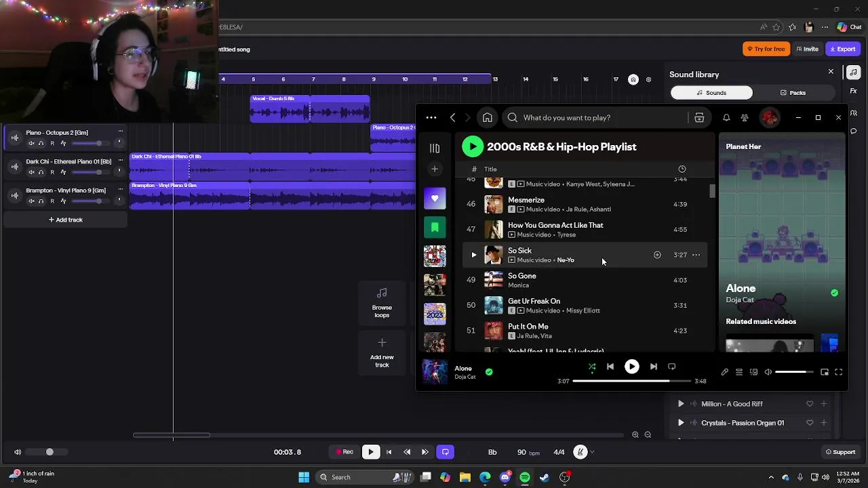Mute the Dark Chi - Ethereal Piano track
This screenshot has height=488, width=868.
(x=31, y=172)
